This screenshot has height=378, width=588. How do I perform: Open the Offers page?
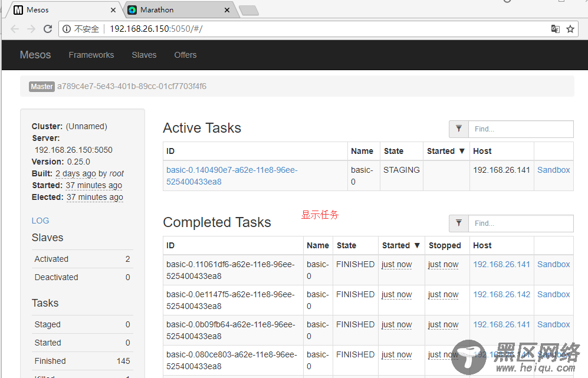185,55
